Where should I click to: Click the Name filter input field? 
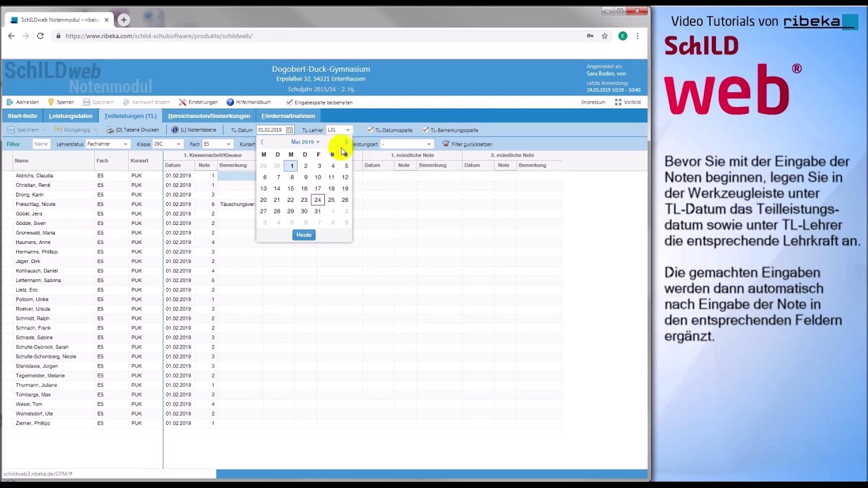[x=41, y=144]
